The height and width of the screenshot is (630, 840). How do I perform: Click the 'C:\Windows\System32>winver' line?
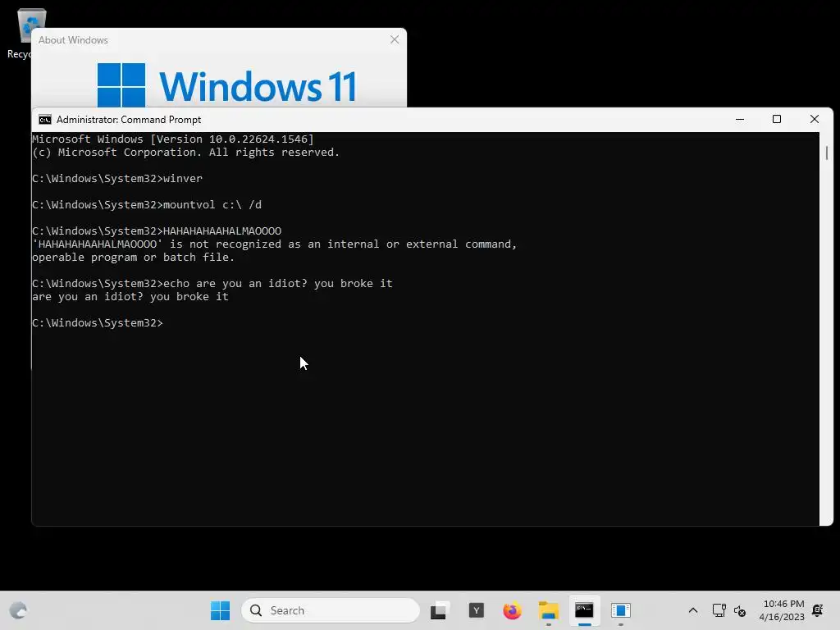click(x=117, y=178)
